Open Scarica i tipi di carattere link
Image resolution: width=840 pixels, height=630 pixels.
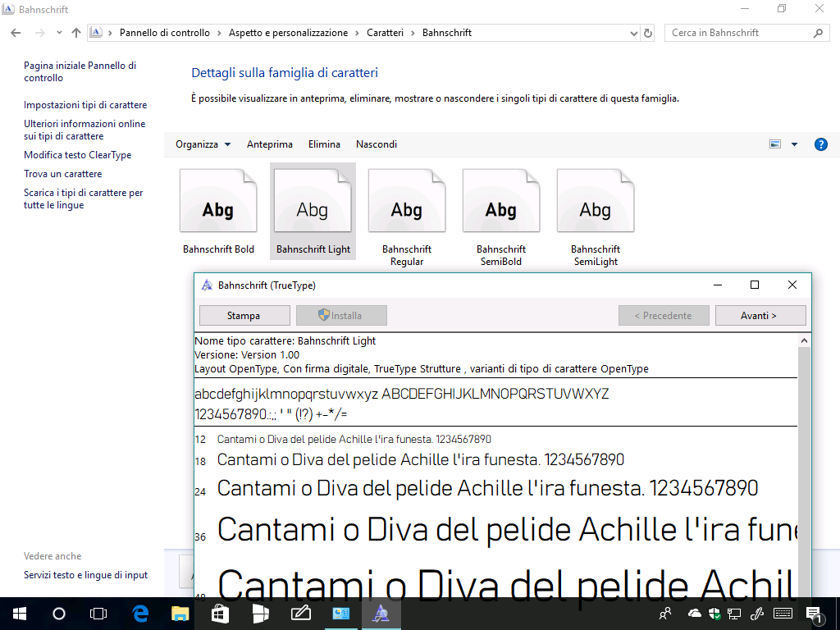83,199
